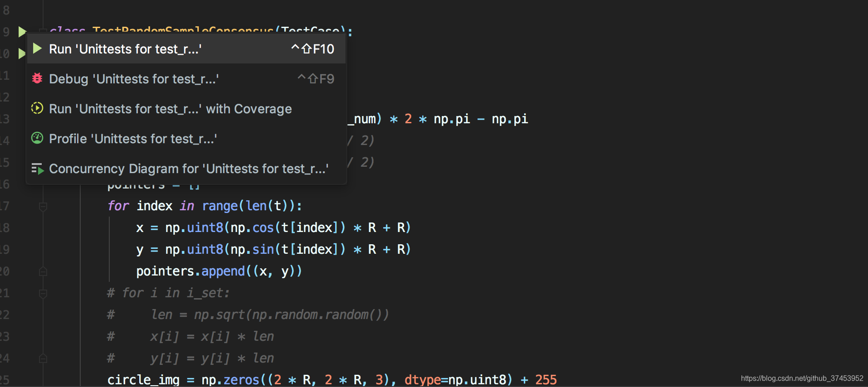Screen dimensions: 868x387
Task: Choose Profile 'Unittests for test_r...' entry
Action: 186,138
